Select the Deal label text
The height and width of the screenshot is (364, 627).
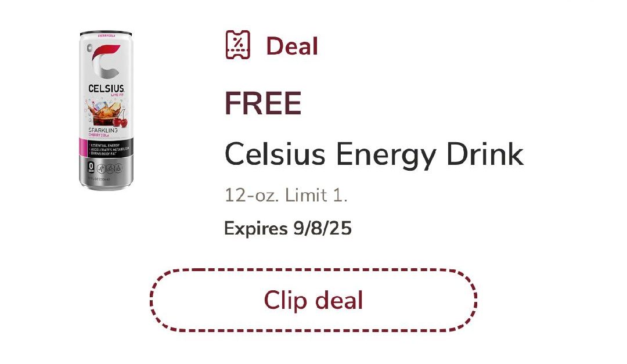292,46
